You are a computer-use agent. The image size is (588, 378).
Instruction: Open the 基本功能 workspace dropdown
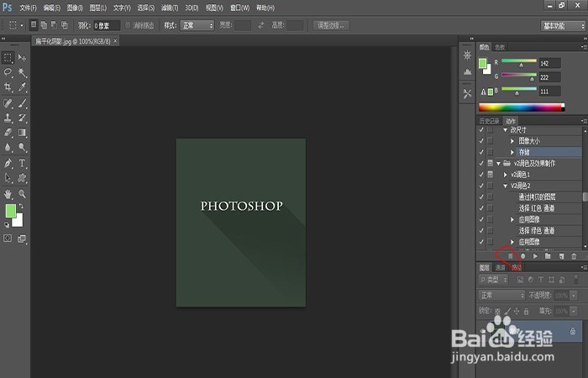pyautogui.click(x=563, y=26)
